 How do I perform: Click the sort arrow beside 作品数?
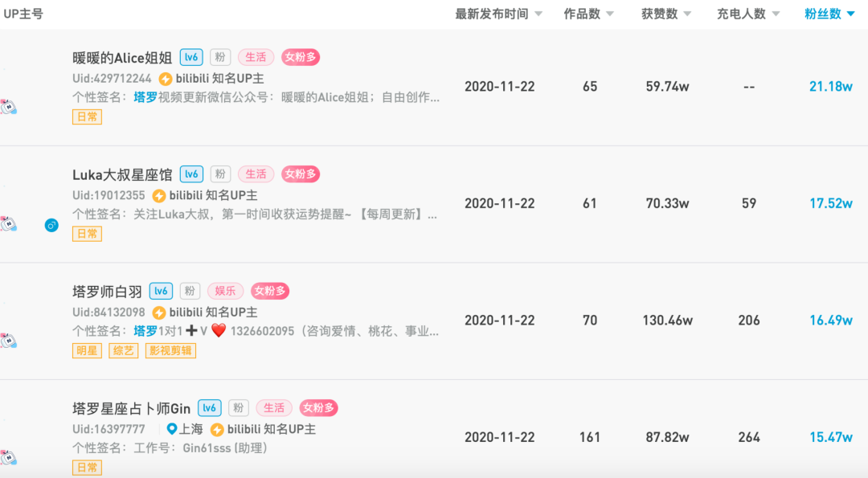click(610, 14)
